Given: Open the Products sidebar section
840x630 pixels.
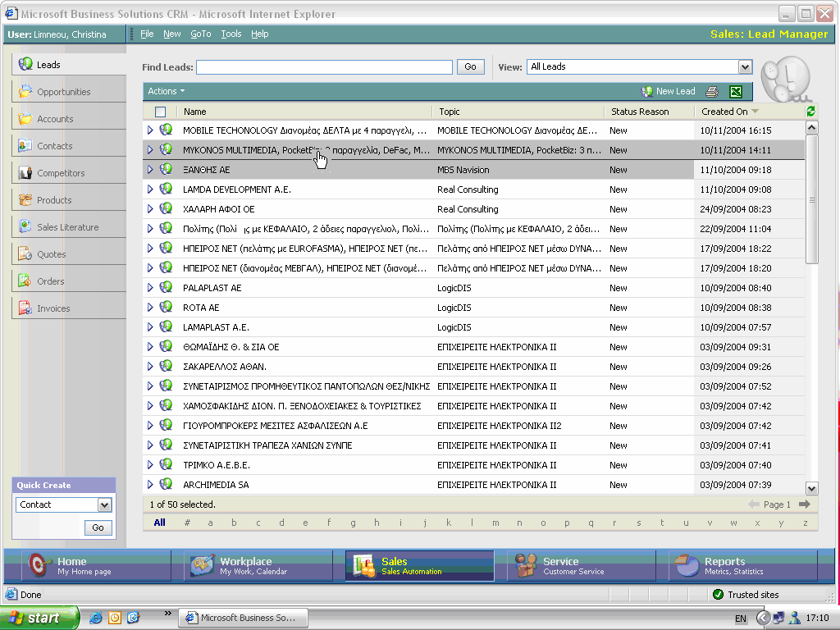Looking at the screenshot, I should pos(69,200).
